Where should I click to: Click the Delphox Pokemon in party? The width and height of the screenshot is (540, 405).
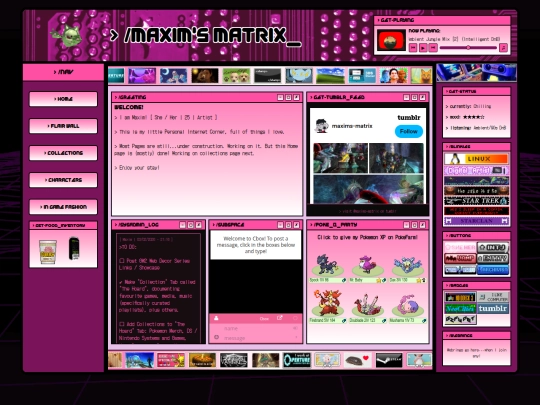point(328,303)
